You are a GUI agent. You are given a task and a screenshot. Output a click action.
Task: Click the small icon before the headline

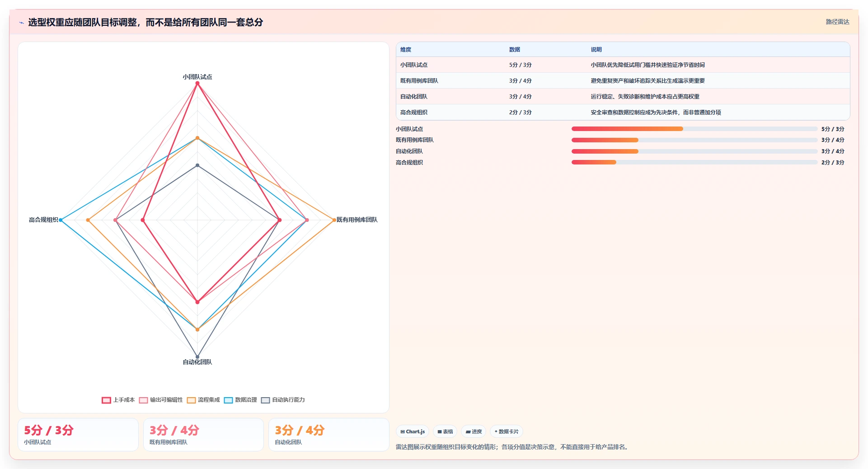21,23
